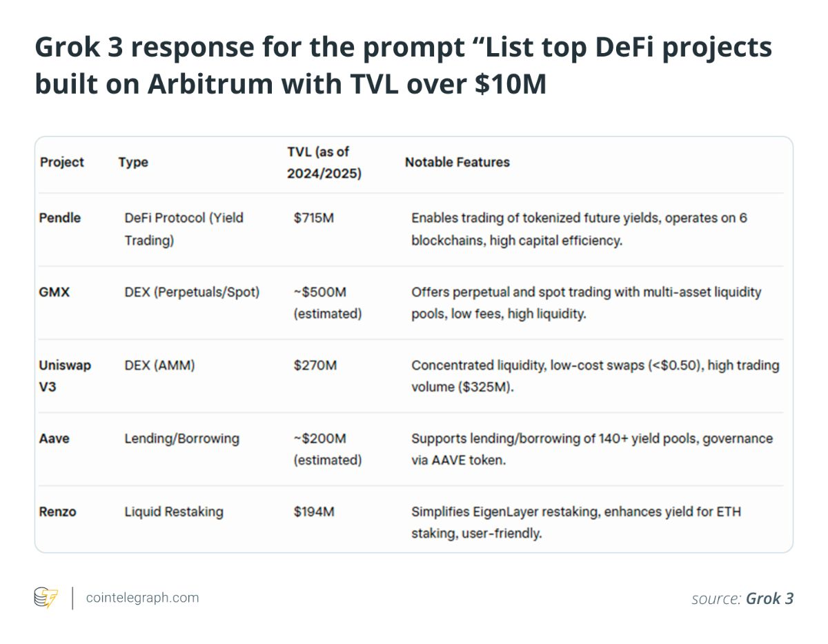Image resolution: width=828 pixels, height=644 pixels.
Task: Select the GMX project row label
Action: [x=55, y=292]
